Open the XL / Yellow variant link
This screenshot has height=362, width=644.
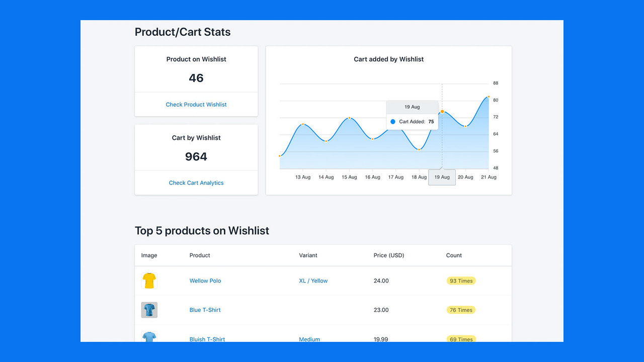[x=313, y=281]
